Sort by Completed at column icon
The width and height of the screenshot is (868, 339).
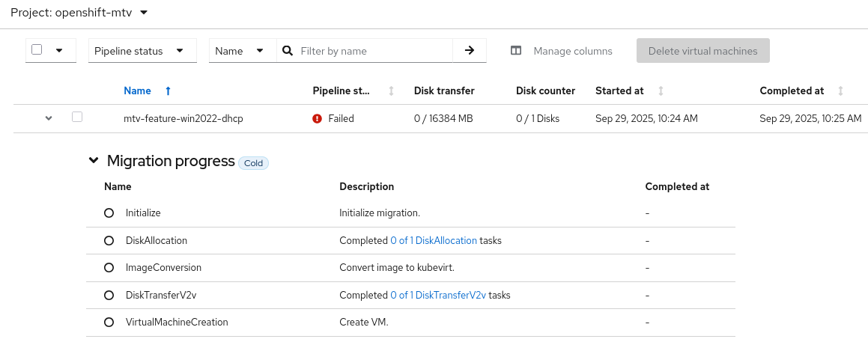pos(840,91)
